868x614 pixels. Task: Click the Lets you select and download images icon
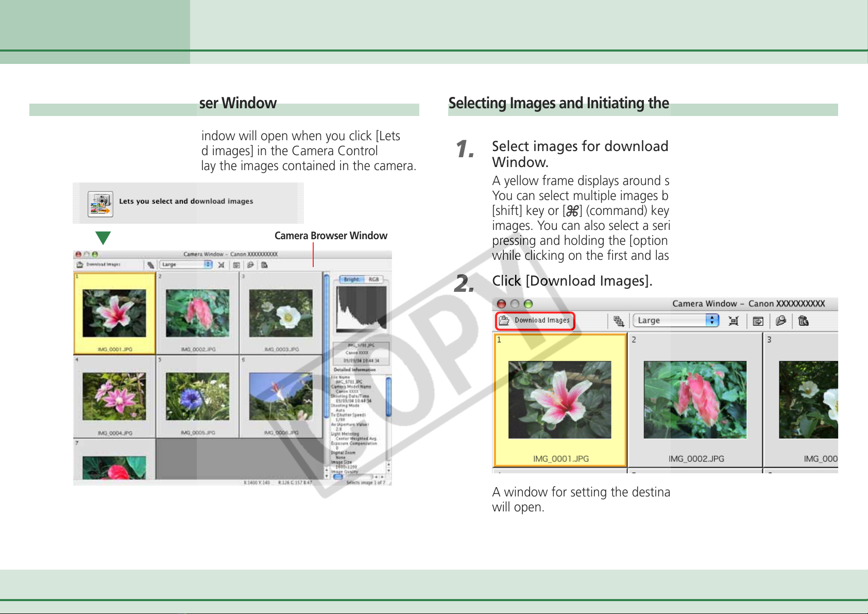tap(100, 204)
